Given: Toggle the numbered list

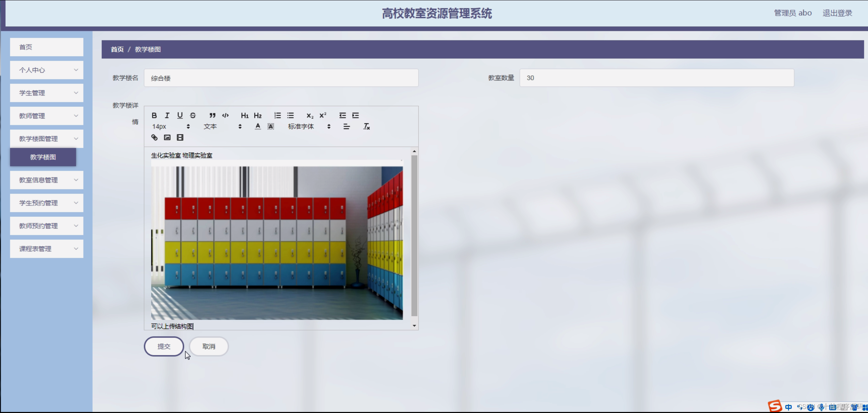Looking at the screenshot, I should (x=277, y=115).
